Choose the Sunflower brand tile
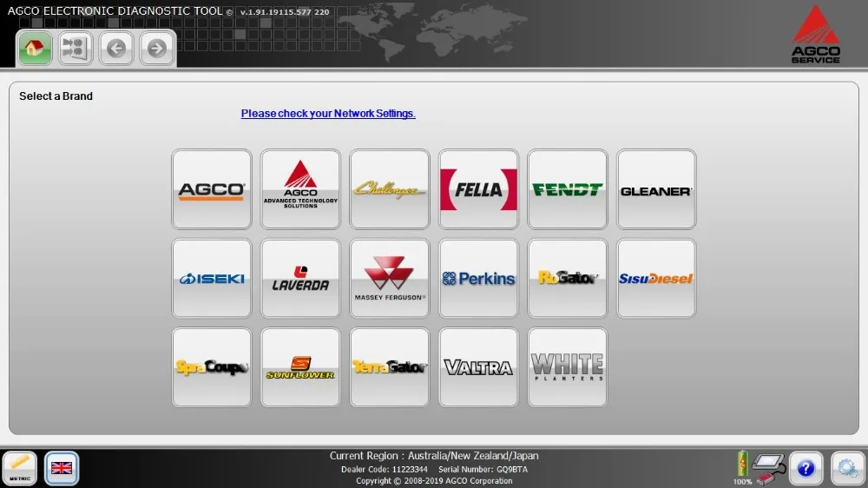 pyautogui.click(x=300, y=368)
